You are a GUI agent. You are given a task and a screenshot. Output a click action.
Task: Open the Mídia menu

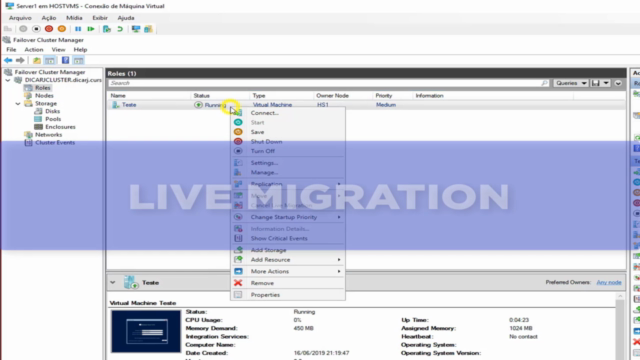74,18
